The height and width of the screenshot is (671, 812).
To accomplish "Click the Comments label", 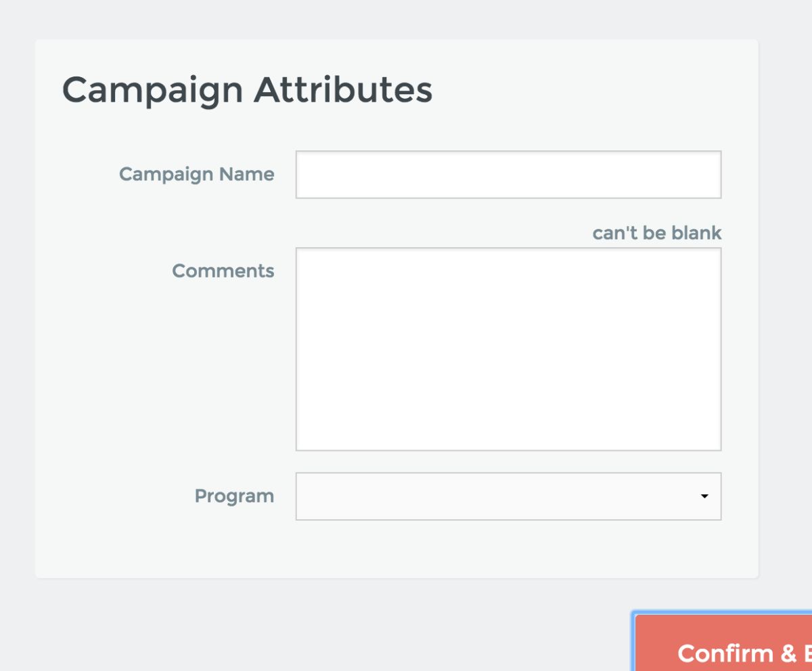I will click(x=223, y=271).
